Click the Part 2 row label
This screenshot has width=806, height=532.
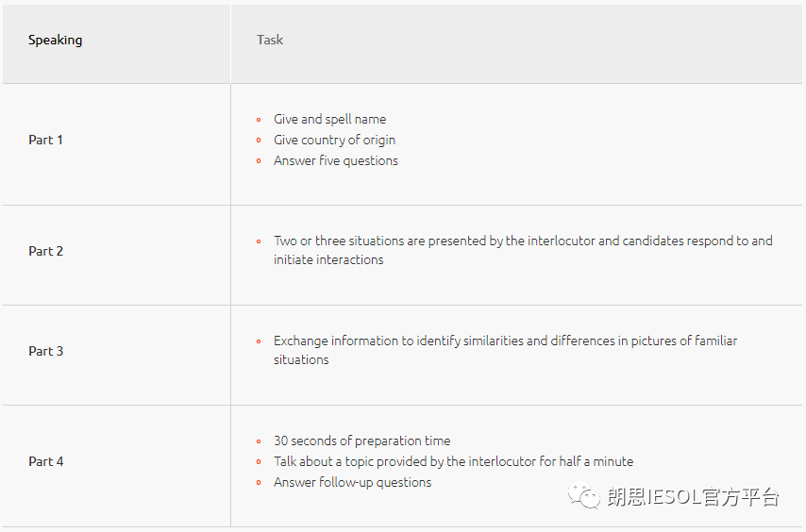coord(45,251)
